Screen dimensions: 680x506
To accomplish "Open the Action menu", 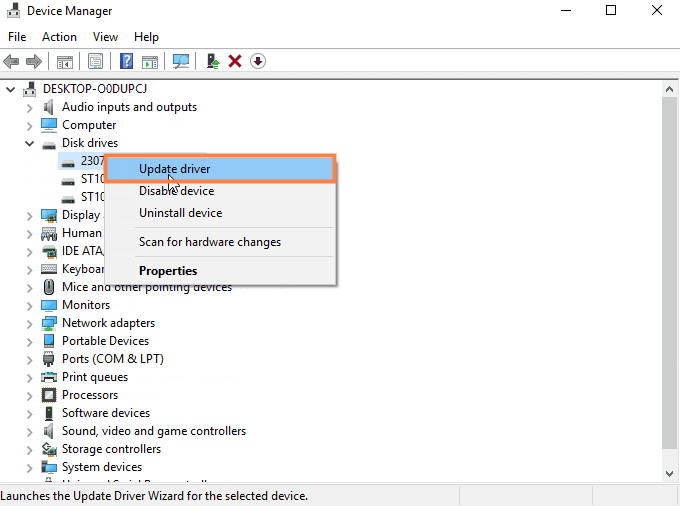I will tap(59, 37).
